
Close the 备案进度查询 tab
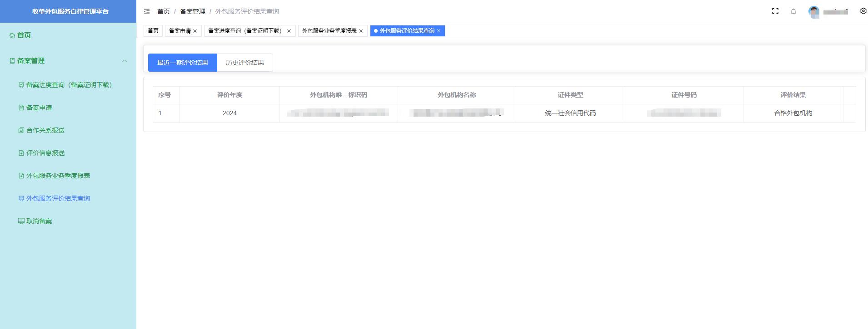[289, 31]
